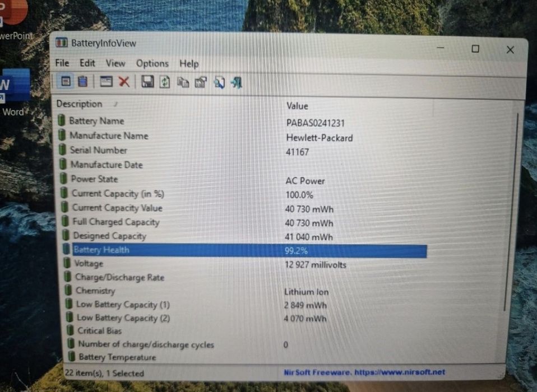Viewport: 537px width, 392px height.
Task: Click the '22 item(s), 1 Selected' status text
Action: point(104,373)
